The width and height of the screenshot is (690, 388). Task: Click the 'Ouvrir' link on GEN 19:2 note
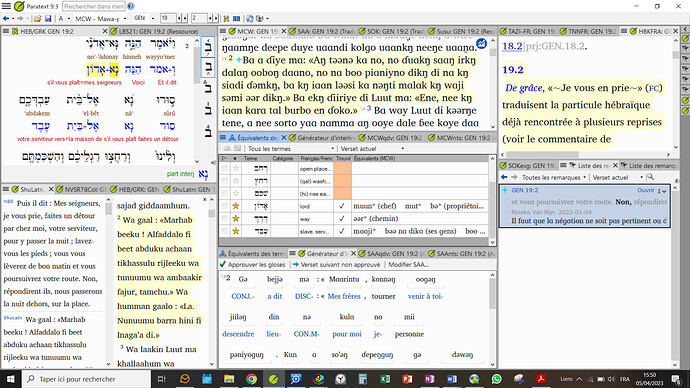pos(646,190)
